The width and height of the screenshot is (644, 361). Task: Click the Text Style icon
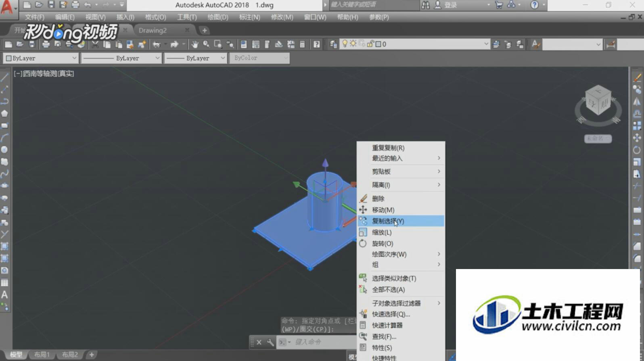click(536, 44)
